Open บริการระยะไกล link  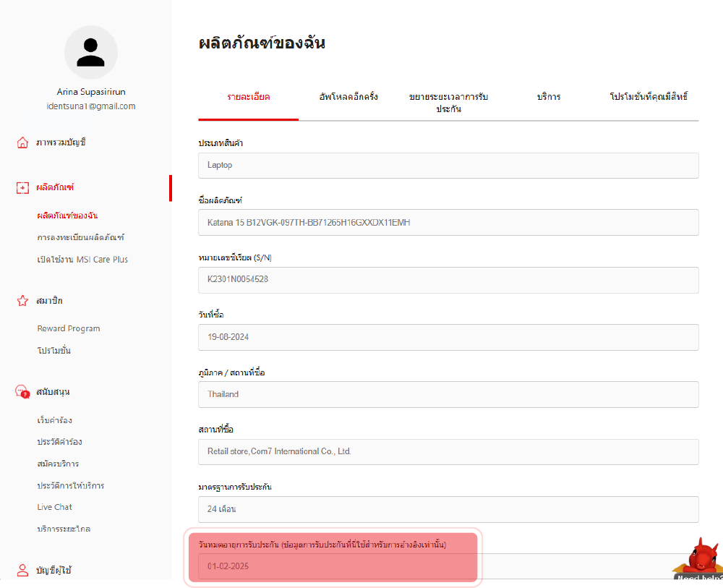point(64,529)
